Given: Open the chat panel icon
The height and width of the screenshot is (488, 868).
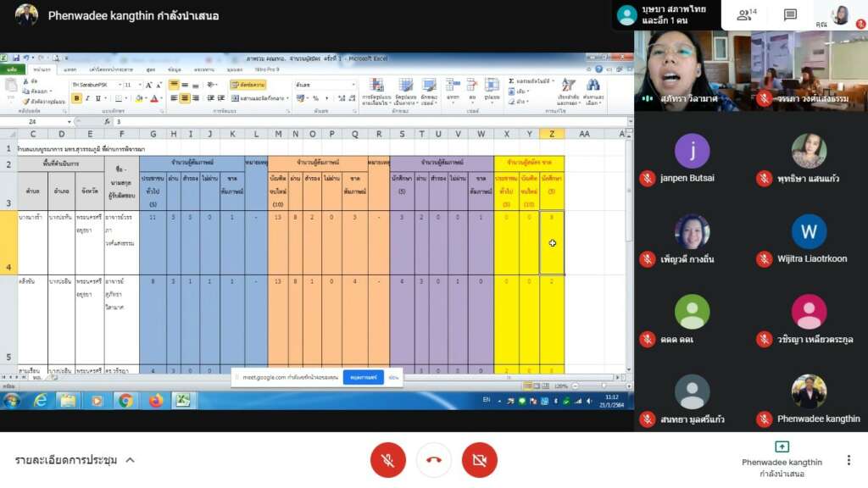Looking at the screenshot, I should (790, 15).
